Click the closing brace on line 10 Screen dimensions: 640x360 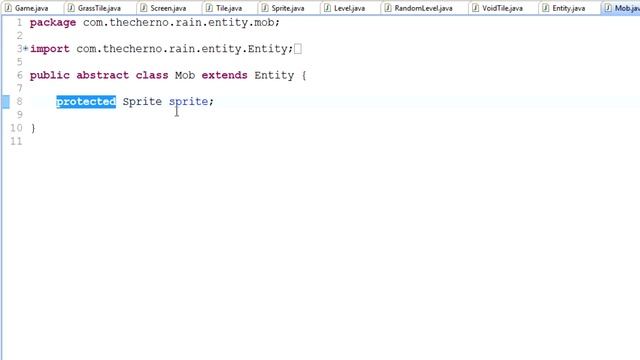point(33,128)
